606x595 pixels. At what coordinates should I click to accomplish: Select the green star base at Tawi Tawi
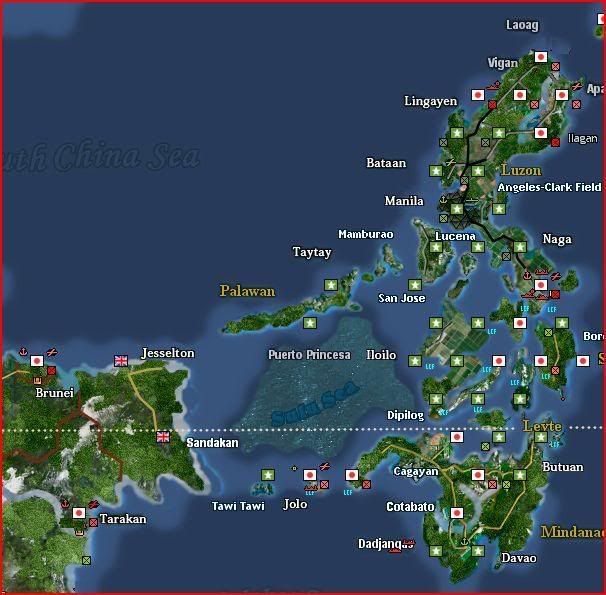point(268,475)
